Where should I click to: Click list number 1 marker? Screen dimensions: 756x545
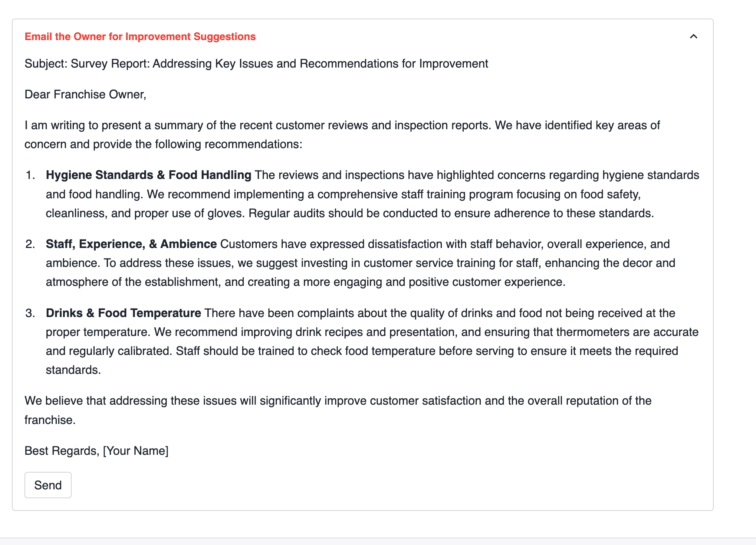(x=30, y=175)
